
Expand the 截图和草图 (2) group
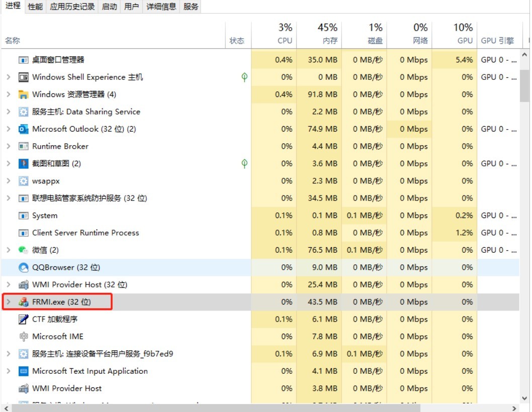(9, 164)
